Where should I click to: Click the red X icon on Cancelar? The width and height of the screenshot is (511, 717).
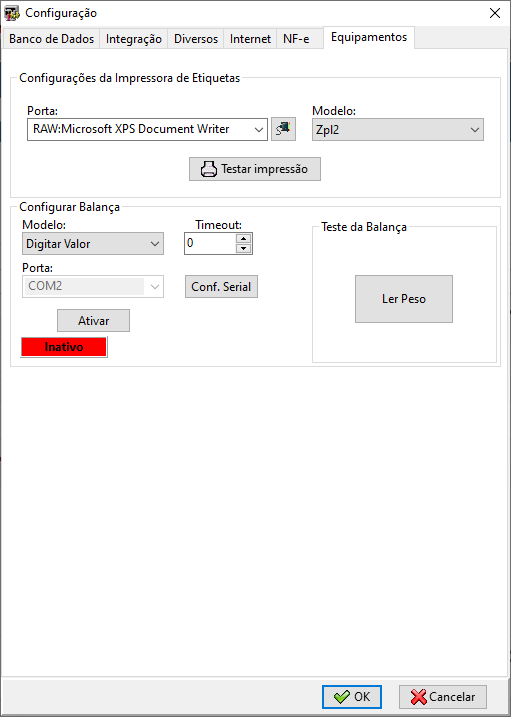pos(419,697)
